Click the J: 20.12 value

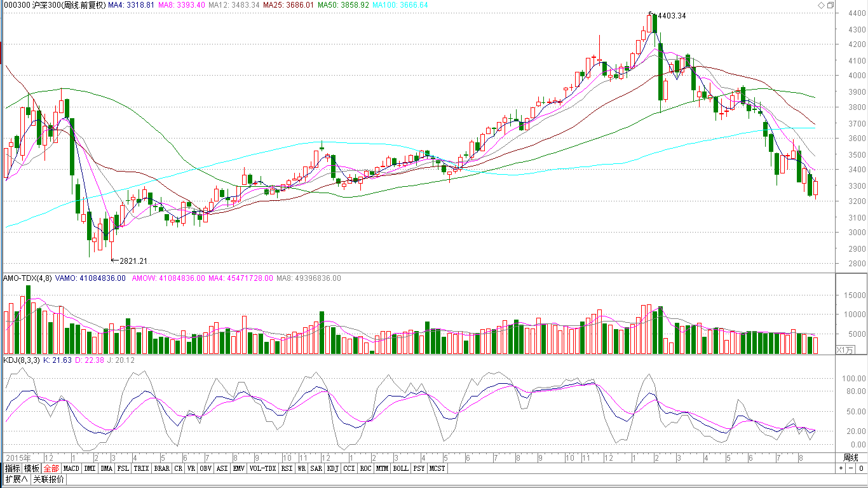click(120, 360)
